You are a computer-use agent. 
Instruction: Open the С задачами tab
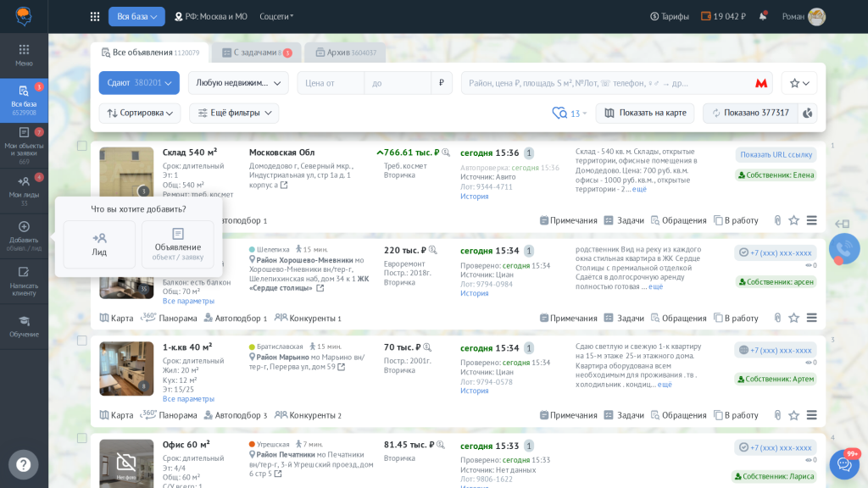tap(255, 53)
